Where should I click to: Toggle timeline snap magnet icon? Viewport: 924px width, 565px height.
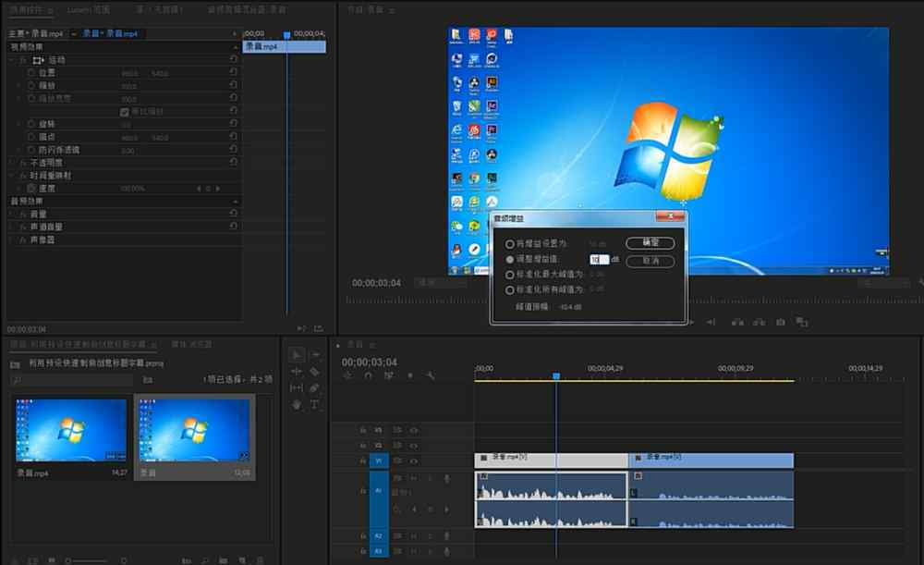(369, 375)
